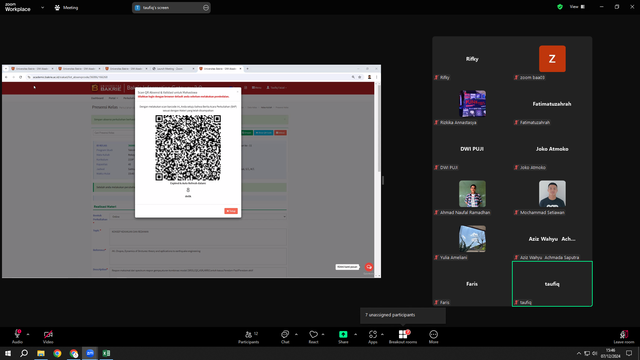Screen dimensions: 640x360
Task: Click the back arrow in shared browser
Action: [6, 77]
